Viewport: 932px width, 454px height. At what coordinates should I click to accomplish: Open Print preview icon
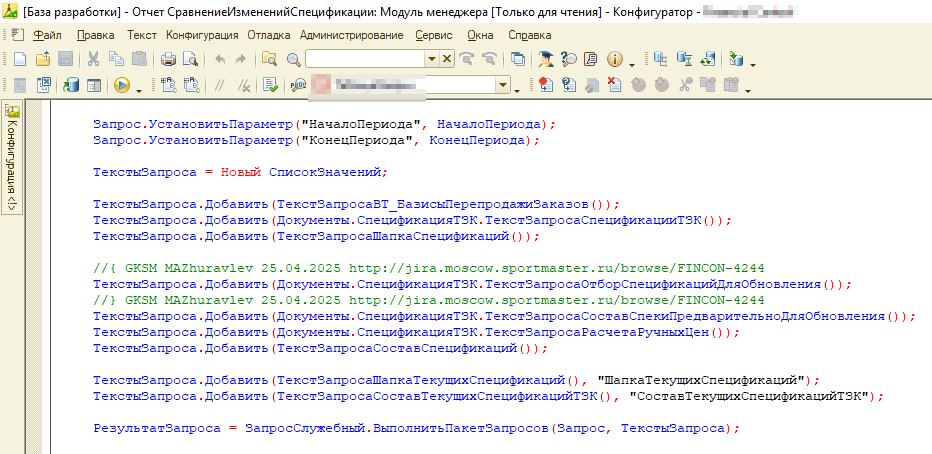point(190,59)
